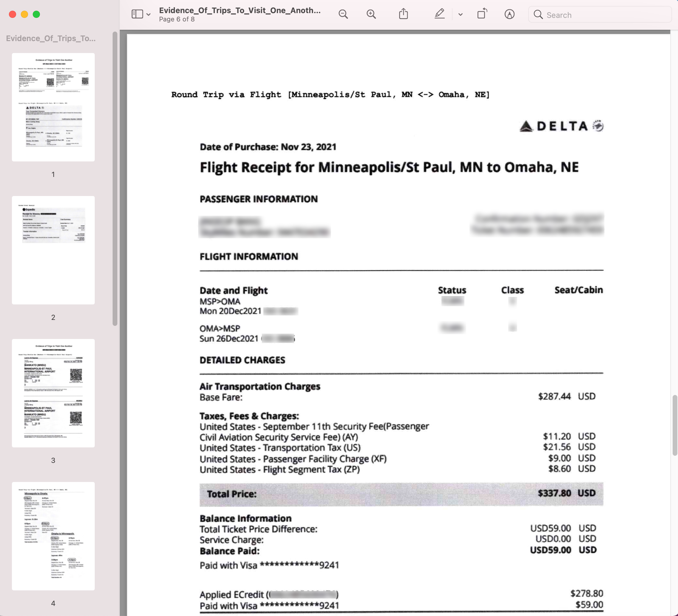Open the sidebar view options chevron
The height and width of the screenshot is (616, 678).
click(148, 15)
